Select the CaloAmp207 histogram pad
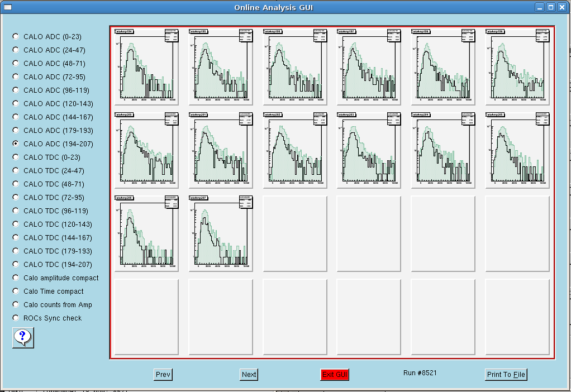The width and height of the screenshot is (571, 392). click(x=221, y=233)
